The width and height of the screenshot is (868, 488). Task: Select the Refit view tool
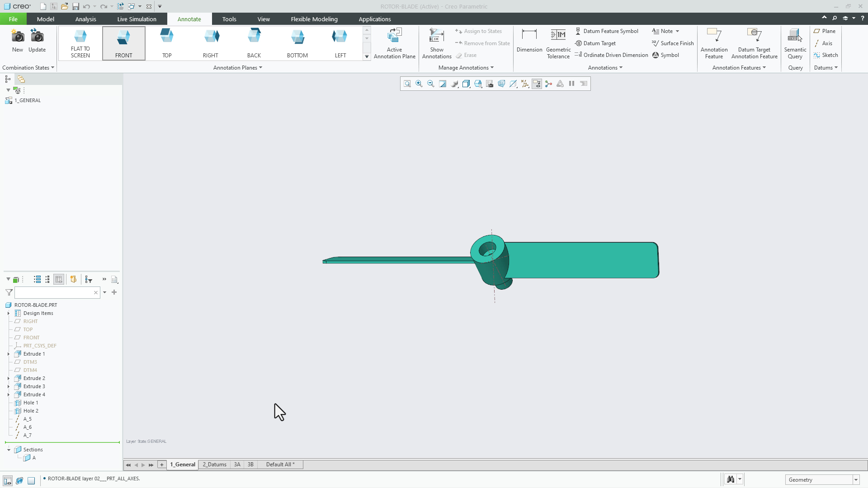click(407, 84)
